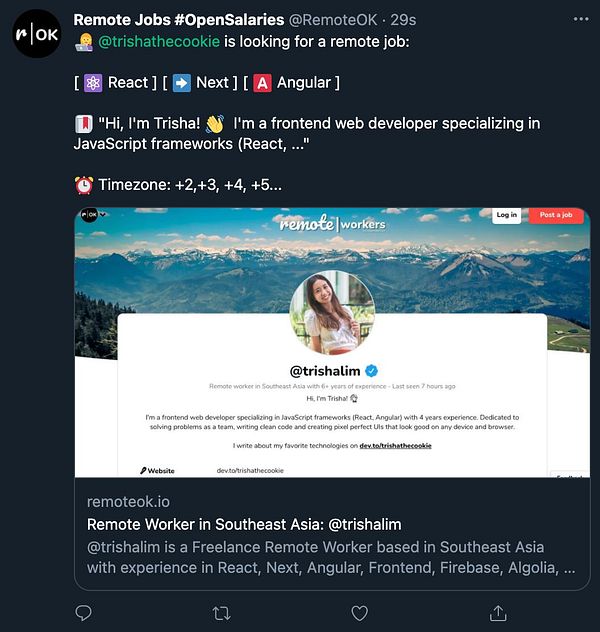
Task: Open the remoteok.io link card domain
Action: click(129, 502)
